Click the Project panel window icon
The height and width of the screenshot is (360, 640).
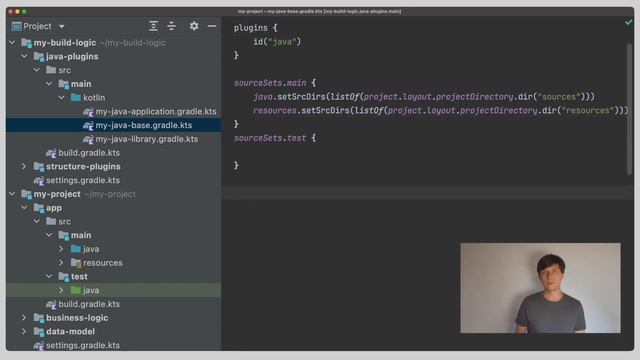pyautogui.click(x=17, y=27)
